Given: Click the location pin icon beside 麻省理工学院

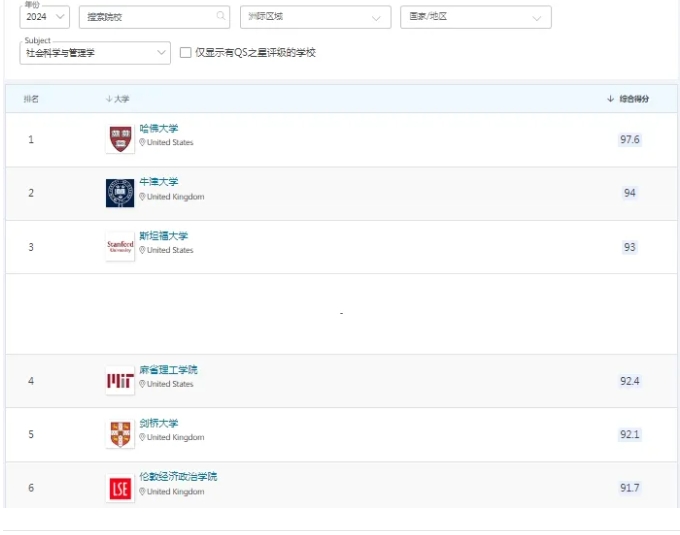Looking at the screenshot, I should (142, 384).
